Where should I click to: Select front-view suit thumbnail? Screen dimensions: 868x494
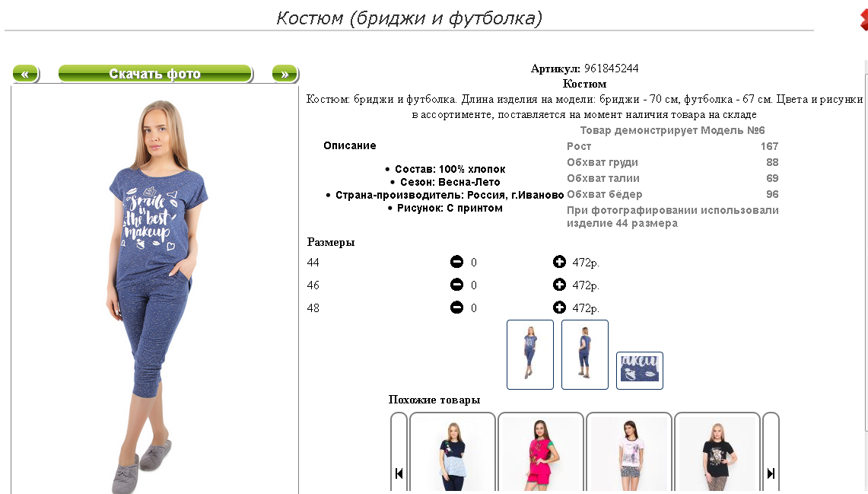coord(530,355)
